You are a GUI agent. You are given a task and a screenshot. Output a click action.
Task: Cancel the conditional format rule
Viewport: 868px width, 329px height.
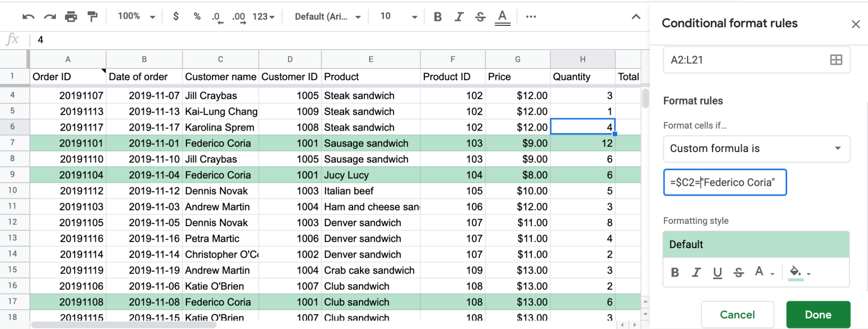[737, 314]
